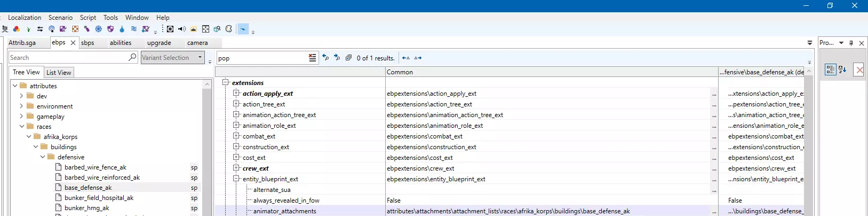Click the purple shield toolbar icon
This screenshot has width=868, height=216.
[x=110, y=29]
